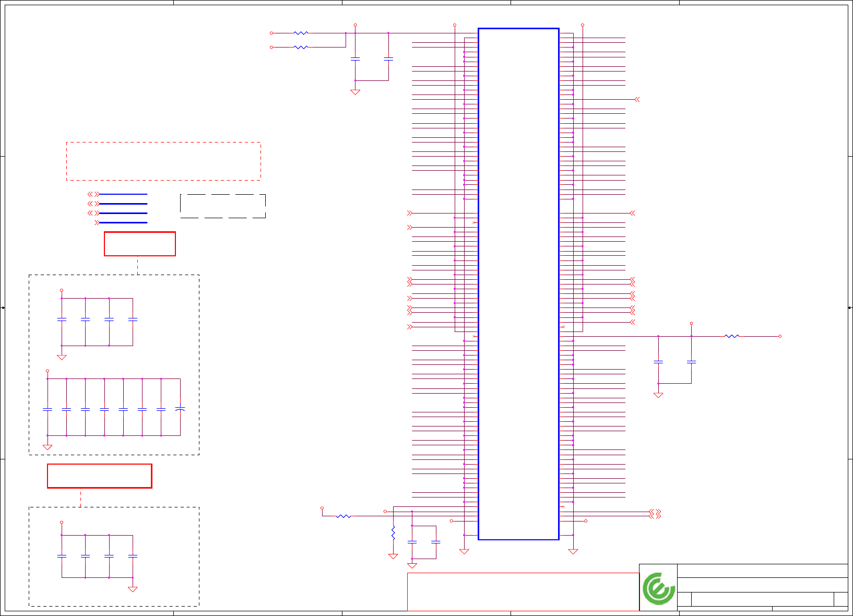The width and height of the screenshot is (853, 616).
Task: Click the off-page connector on upper right net
Action: 637,99
